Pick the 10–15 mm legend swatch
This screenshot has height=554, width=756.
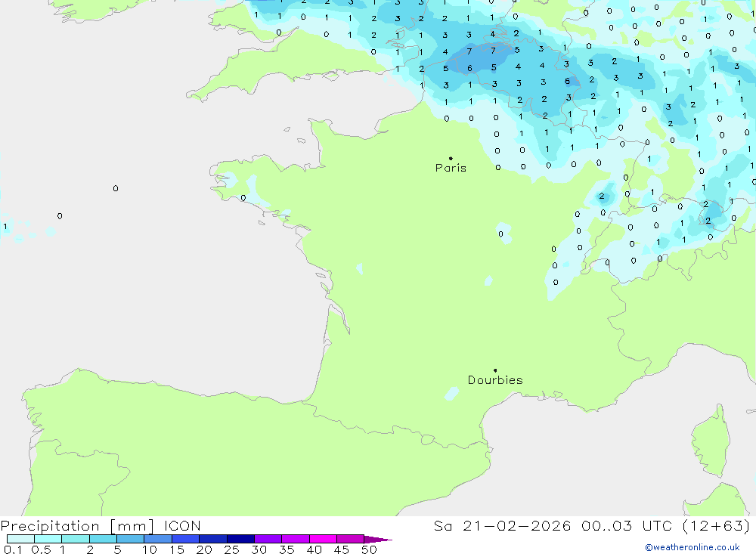pos(158,539)
